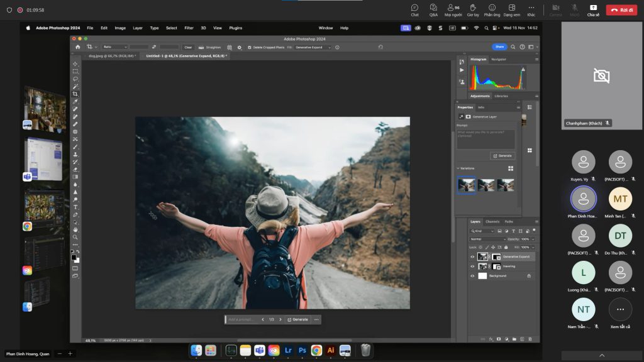Toggle layer filtering switch on
Screen dimensions: 644x362
[x=534, y=231]
